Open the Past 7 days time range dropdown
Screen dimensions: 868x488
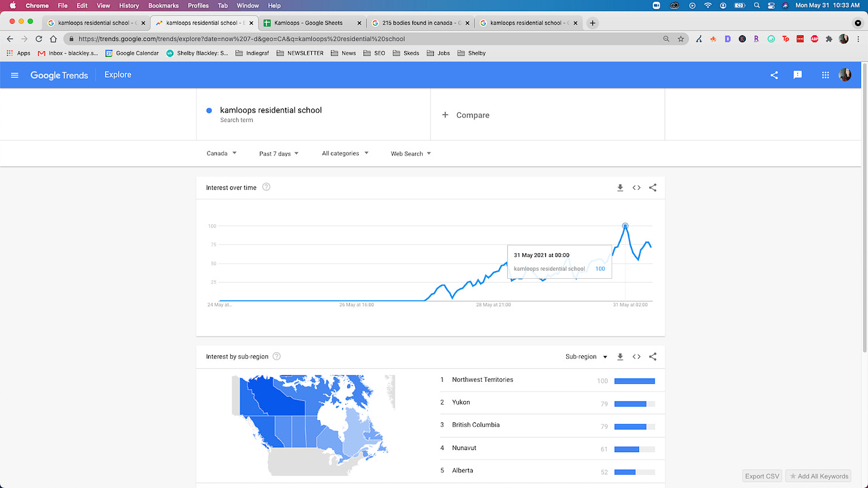click(279, 154)
